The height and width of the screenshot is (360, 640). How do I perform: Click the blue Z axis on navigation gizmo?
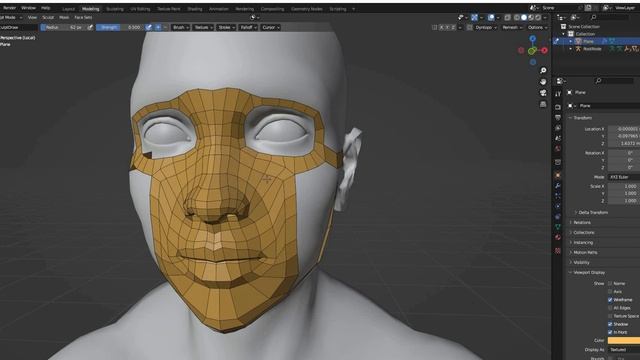pos(533,38)
